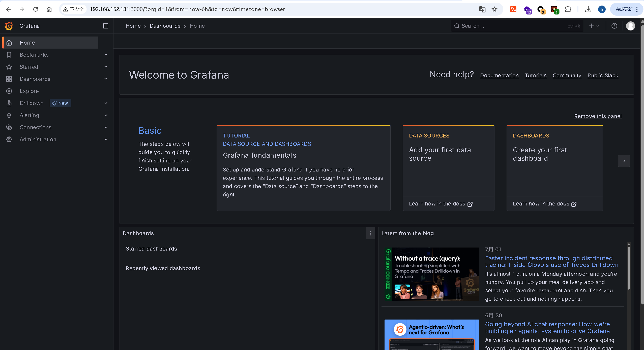The height and width of the screenshot is (350, 644).
Task: Click the Administration gear icon
Action: pos(9,139)
